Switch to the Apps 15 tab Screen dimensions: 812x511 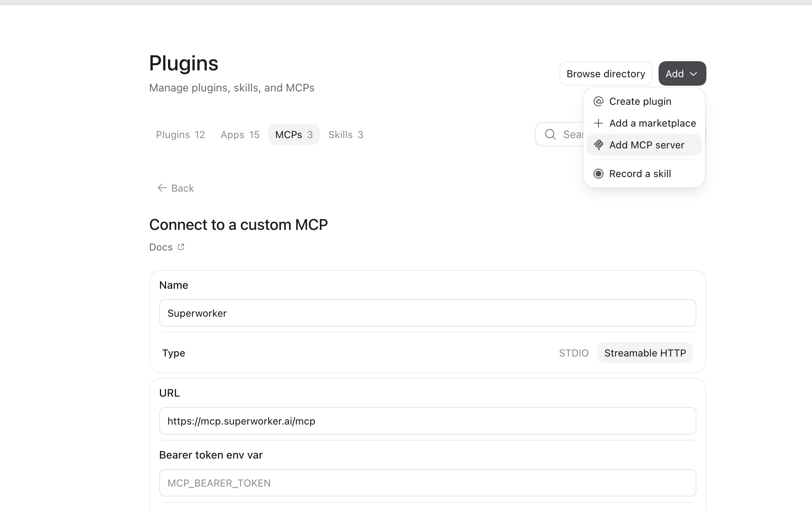tap(240, 135)
